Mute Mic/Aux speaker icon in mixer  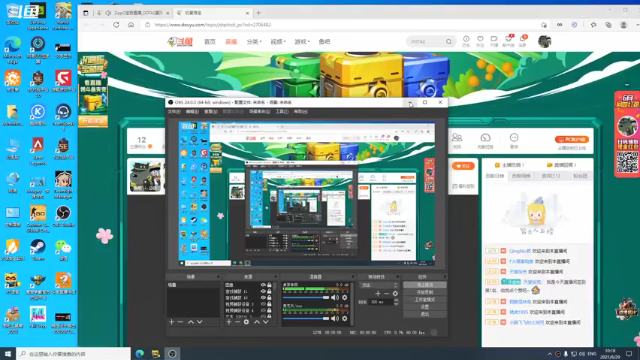(x=335, y=318)
